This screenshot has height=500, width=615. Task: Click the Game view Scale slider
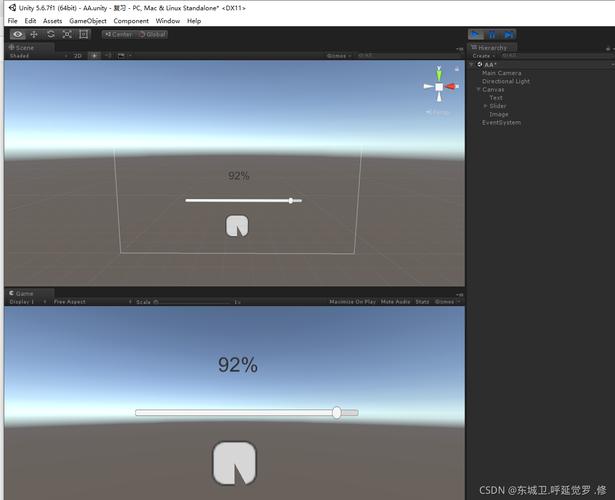point(195,302)
